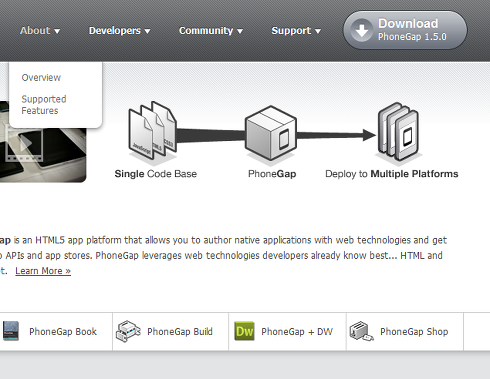Open the Support menu
Image resolution: width=490 pixels, height=379 pixels.
click(296, 31)
